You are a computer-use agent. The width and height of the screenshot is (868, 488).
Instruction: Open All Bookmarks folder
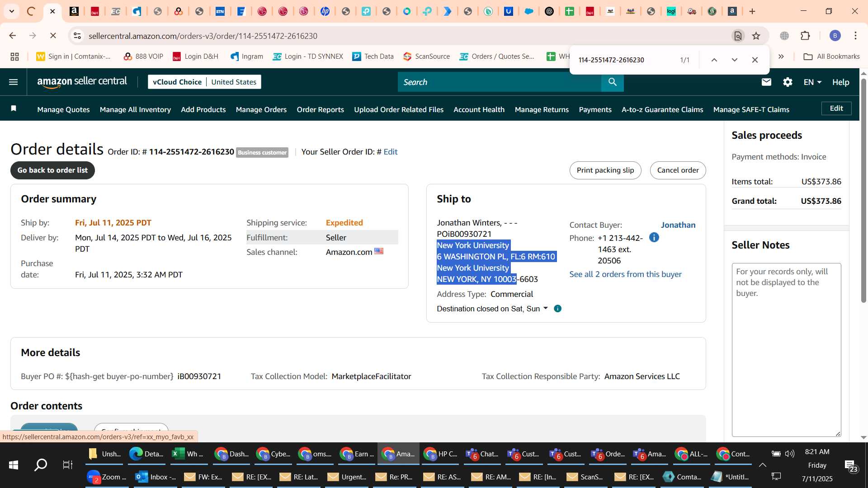[831, 56]
